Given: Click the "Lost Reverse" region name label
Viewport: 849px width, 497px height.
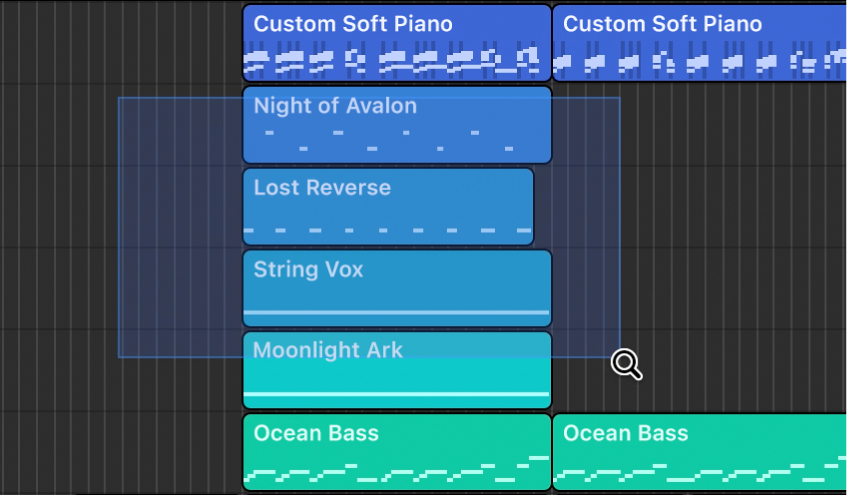Looking at the screenshot, I should coord(322,187).
